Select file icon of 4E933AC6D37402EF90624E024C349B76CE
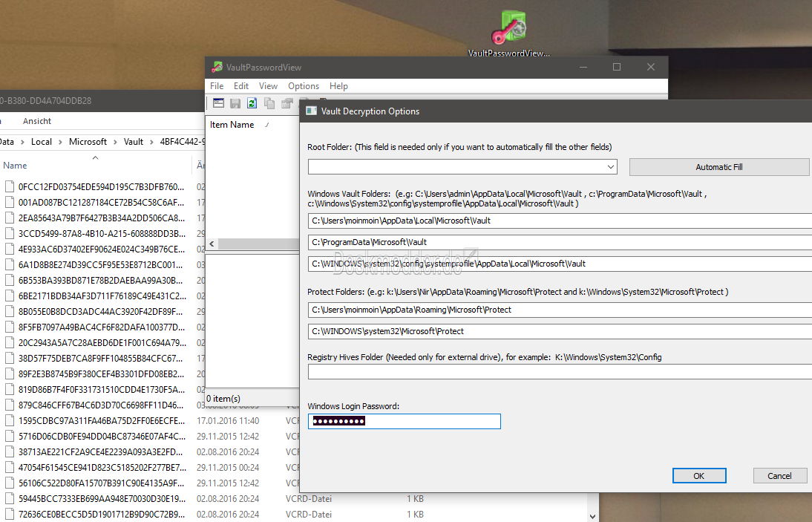The width and height of the screenshot is (812, 522). (10, 249)
